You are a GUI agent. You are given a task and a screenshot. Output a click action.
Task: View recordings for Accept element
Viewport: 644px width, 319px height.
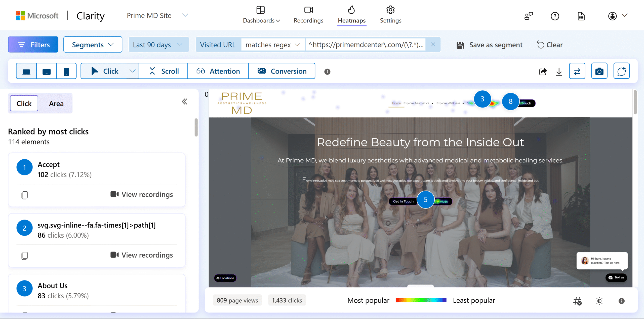tap(142, 194)
